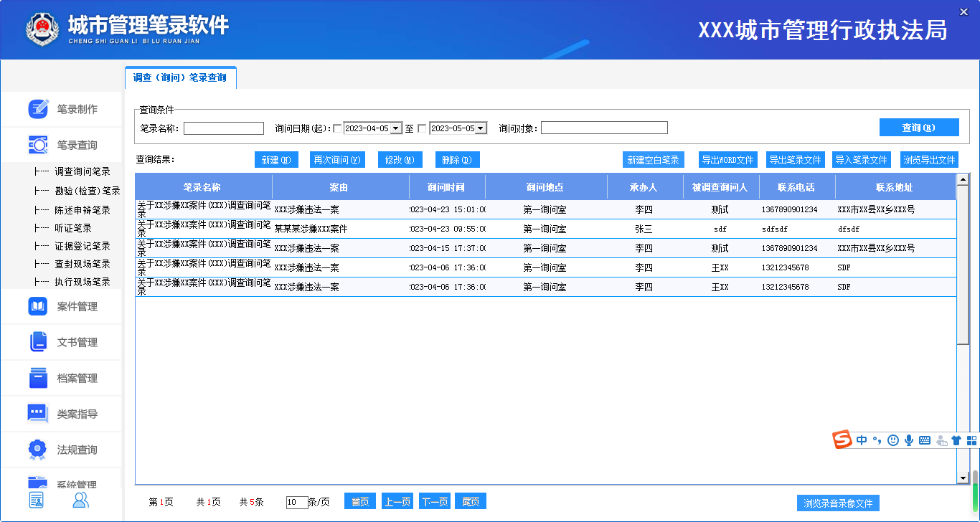Click the 新建(N) button
This screenshot has width=980, height=522.
[276, 160]
